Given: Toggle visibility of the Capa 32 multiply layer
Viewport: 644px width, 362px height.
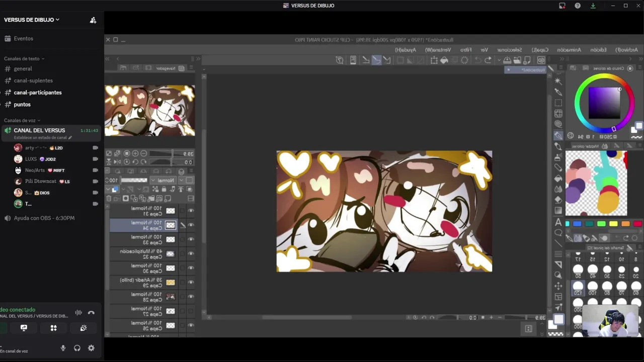Looking at the screenshot, I should pyautogui.click(x=191, y=254).
